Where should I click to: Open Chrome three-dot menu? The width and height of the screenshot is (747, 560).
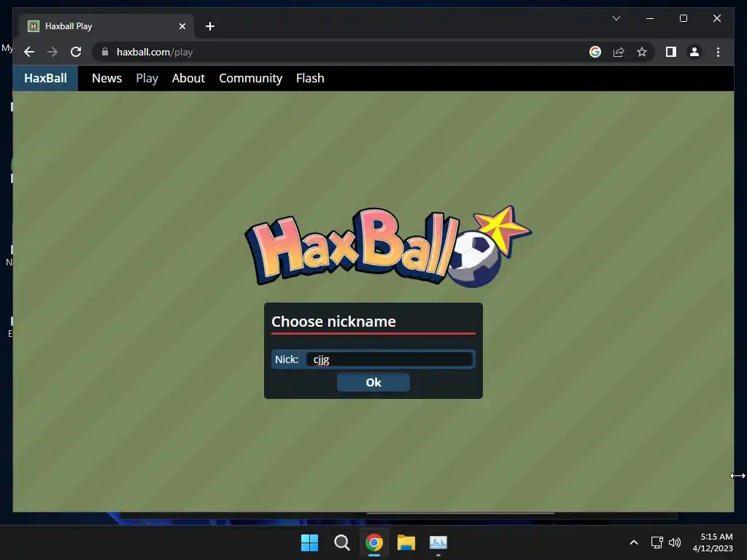tap(718, 52)
